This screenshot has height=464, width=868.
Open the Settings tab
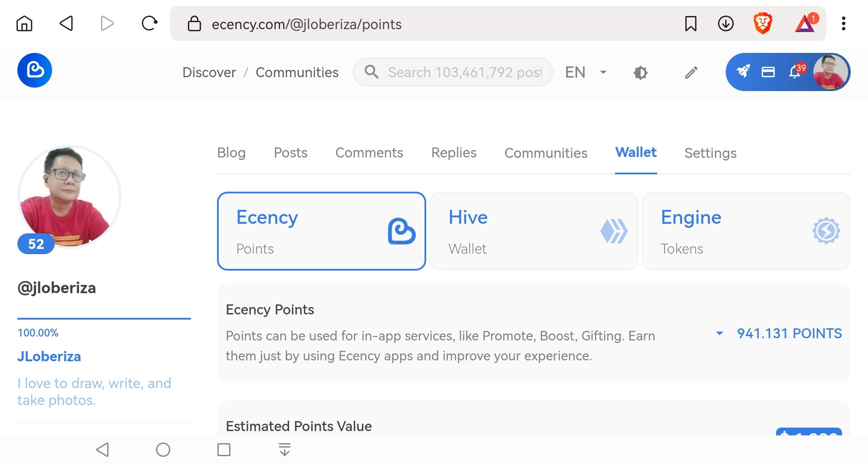click(x=710, y=153)
